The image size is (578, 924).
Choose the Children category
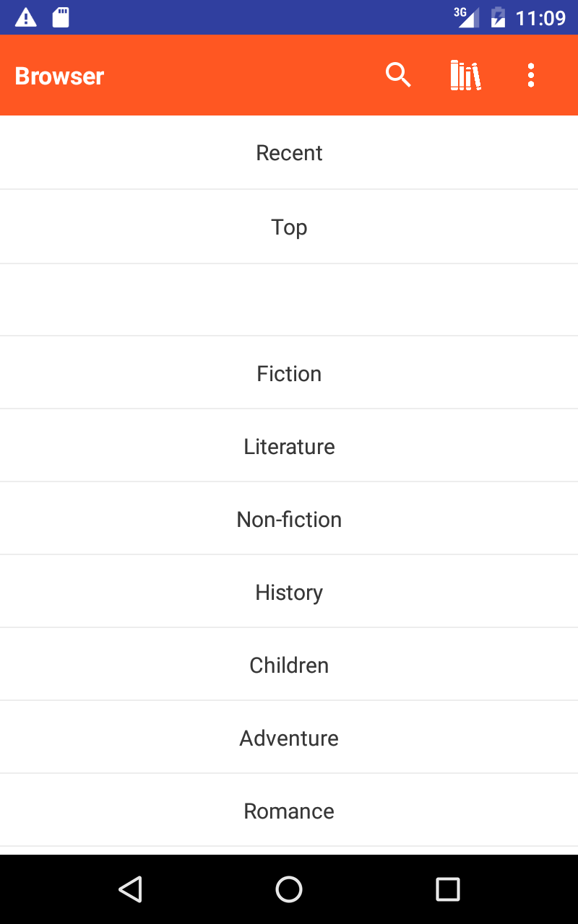[x=289, y=665]
